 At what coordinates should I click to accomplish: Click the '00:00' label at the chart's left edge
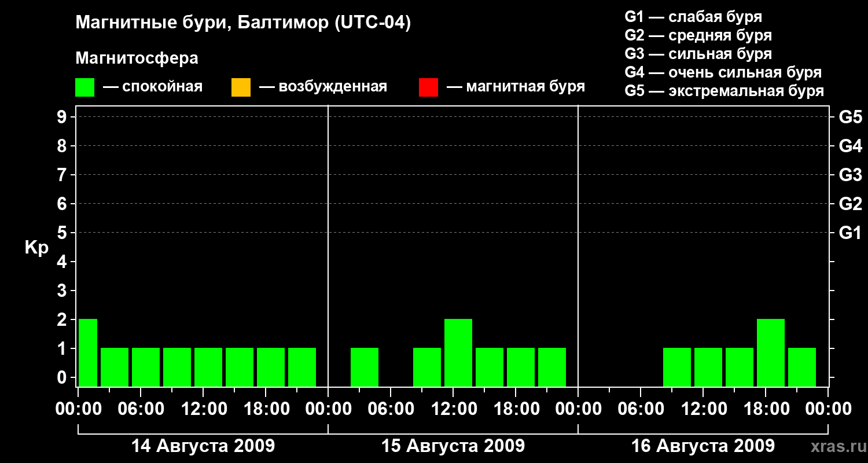tap(78, 409)
